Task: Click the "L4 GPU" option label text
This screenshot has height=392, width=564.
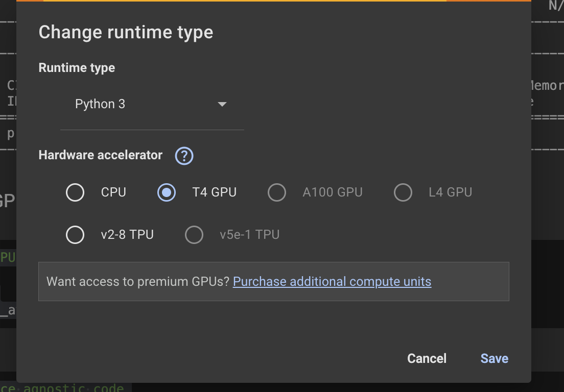Action: pos(450,192)
